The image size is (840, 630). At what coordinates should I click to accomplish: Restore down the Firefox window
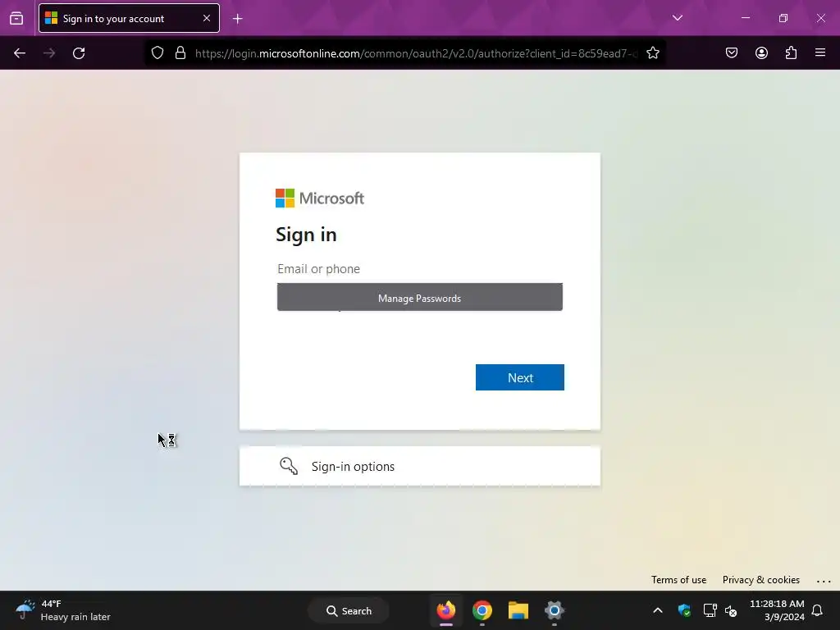783,18
